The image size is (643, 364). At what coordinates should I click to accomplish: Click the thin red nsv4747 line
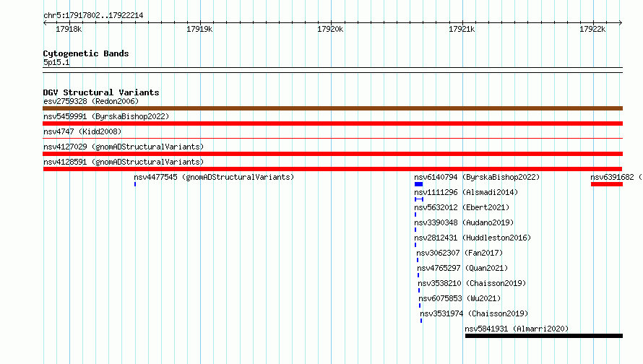332,139
